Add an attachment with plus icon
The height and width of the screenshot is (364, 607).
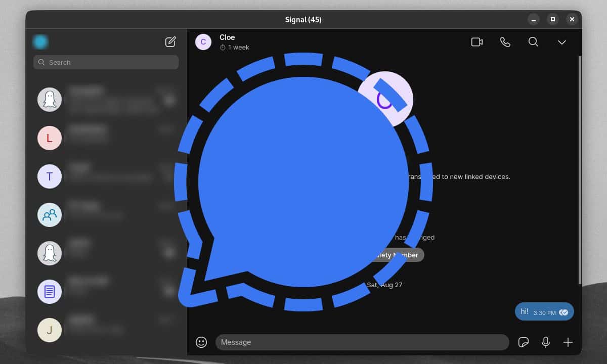[568, 342]
